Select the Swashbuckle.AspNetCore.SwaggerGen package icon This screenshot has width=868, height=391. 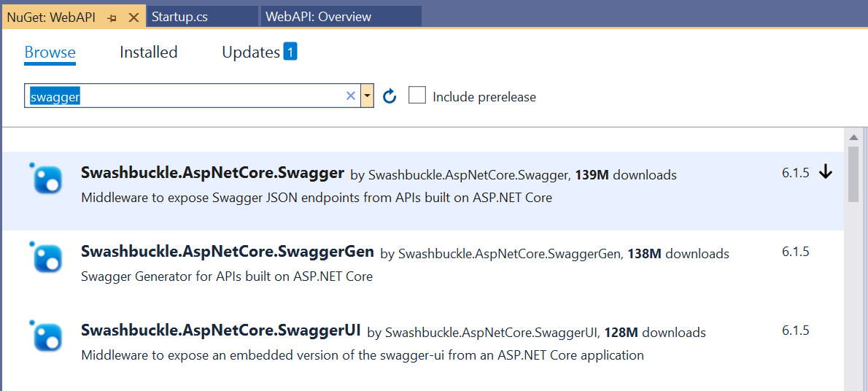tap(47, 256)
